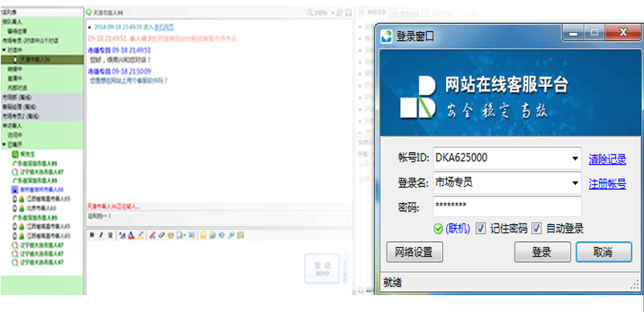Click the blue underlined link in the first chat line
This screenshot has height=312, width=644.
(x=163, y=27)
